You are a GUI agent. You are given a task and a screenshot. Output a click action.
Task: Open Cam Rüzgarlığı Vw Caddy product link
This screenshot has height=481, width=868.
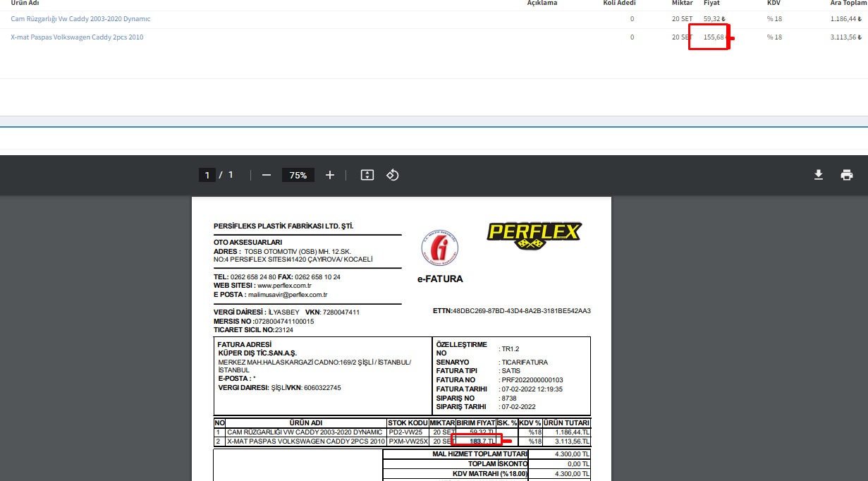point(80,19)
